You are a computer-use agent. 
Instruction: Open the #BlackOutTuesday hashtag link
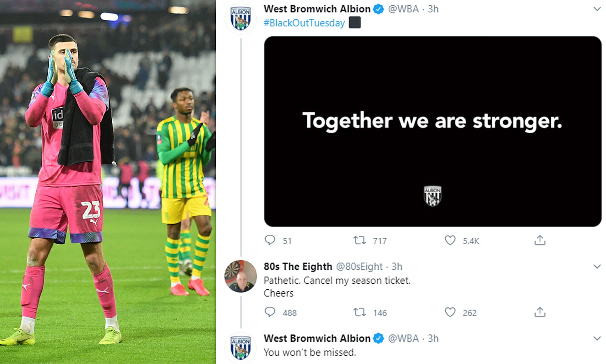(304, 23)
